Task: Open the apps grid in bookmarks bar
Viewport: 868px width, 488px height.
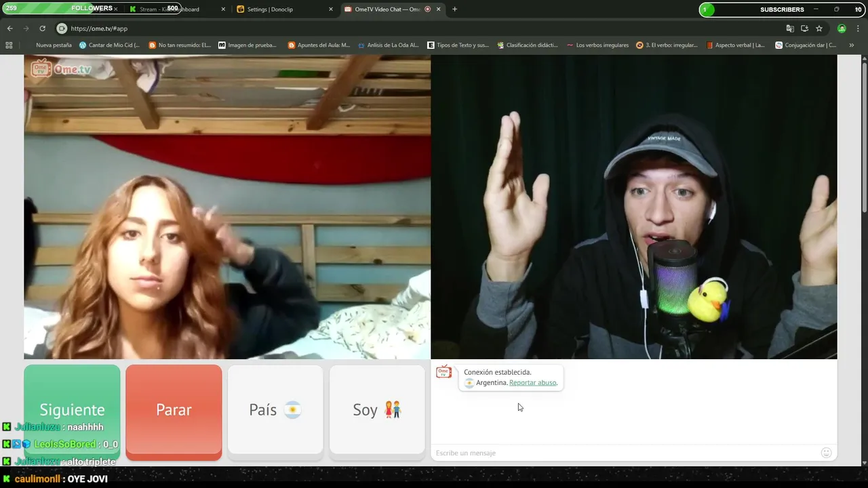Action: click(x=9, y=45)
